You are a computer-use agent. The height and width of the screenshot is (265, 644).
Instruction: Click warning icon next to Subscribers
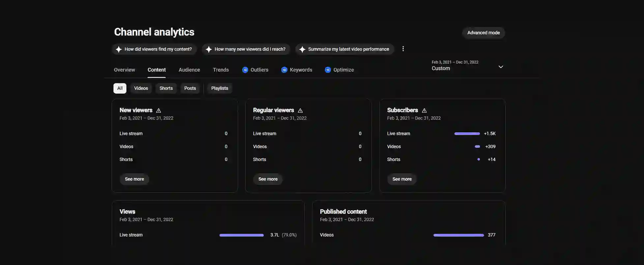click(x=424, y=110)
